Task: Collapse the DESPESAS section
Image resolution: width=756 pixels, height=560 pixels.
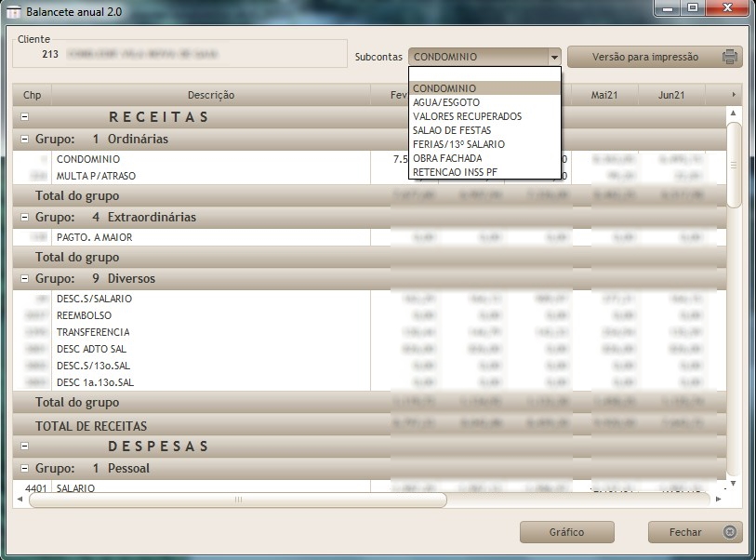Action: pyautogui.click(x=24, y=447)
